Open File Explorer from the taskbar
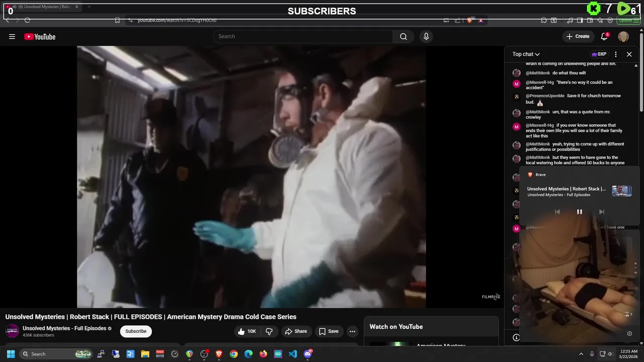644x362 pixels. (x=145, y=354)
